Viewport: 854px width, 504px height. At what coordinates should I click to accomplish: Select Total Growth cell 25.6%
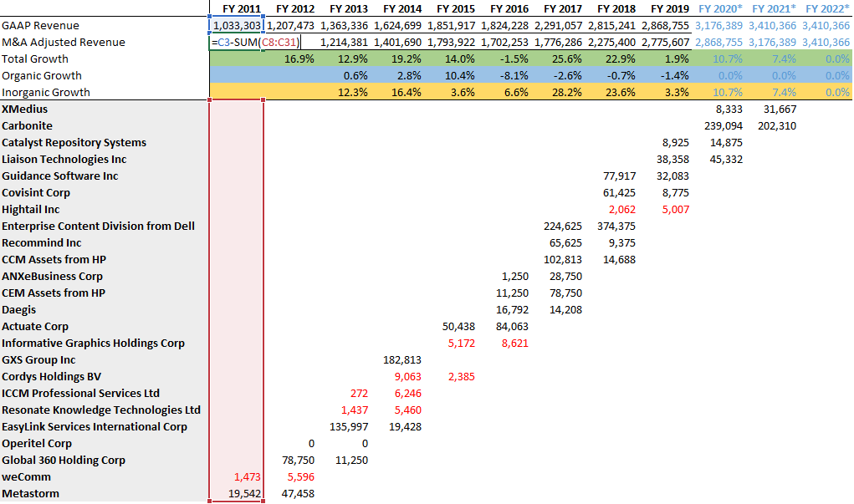coord(566,59)
